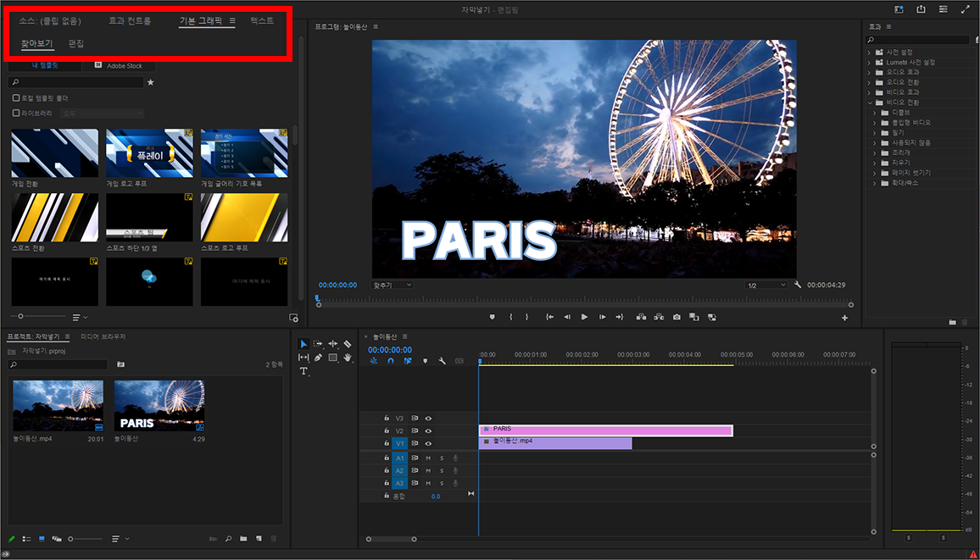Select the PARIS clip on the timeline
This screenshot has width=980, height=560.
(x=604, y=430)
